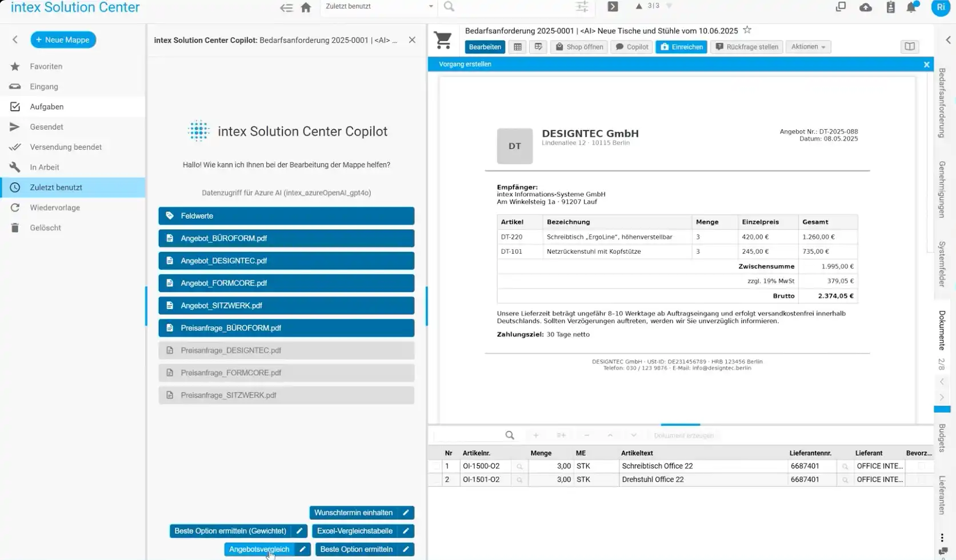Screen dimensions: 956x560
Task: Open the notifications bell
Action: 911,7
